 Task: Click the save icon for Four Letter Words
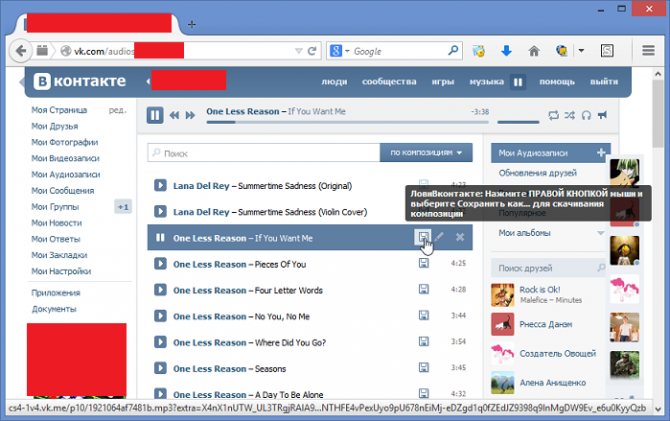[423, 289]
